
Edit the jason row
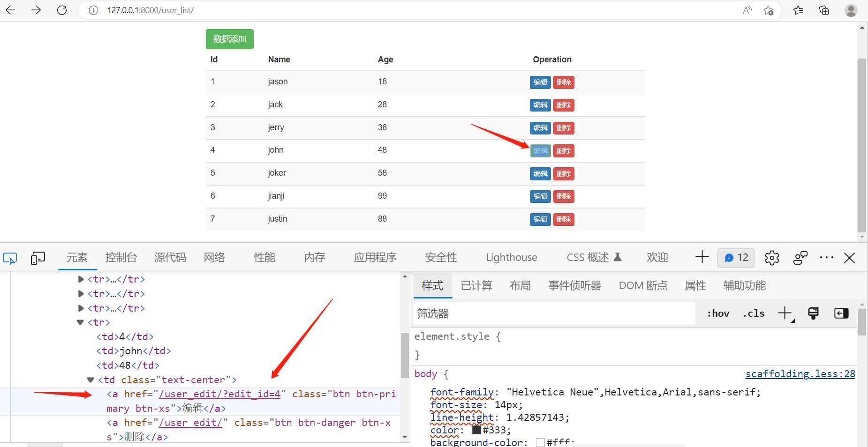540,82
